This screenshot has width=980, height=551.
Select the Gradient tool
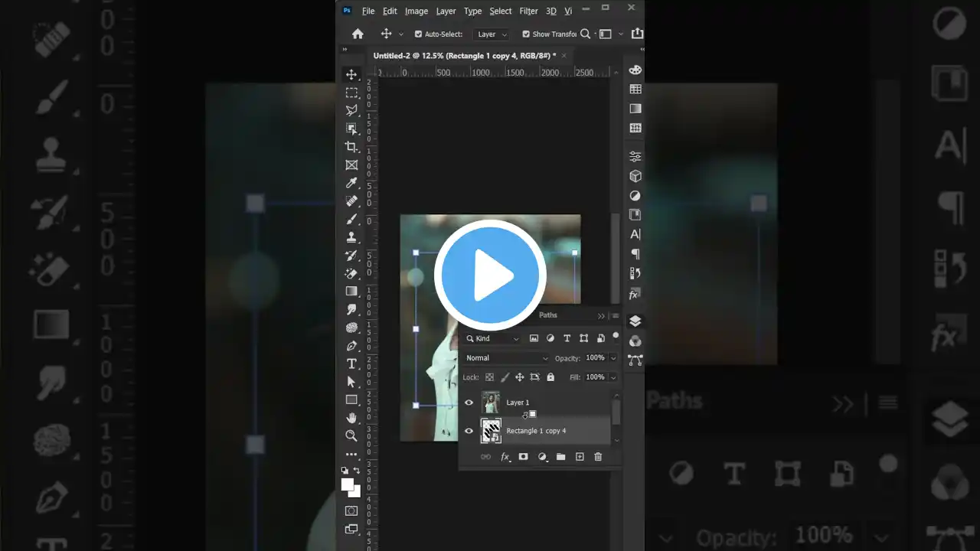click(x=351, y=291)
